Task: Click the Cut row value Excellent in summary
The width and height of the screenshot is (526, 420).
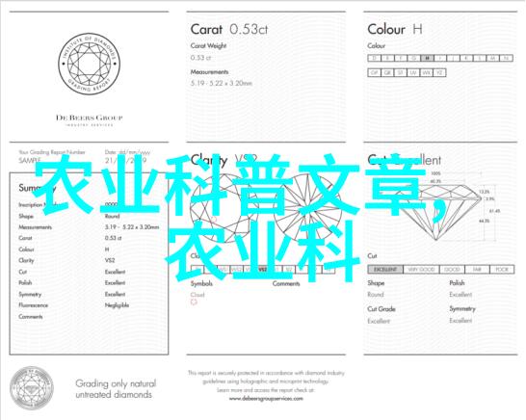Action: (115, 272)
